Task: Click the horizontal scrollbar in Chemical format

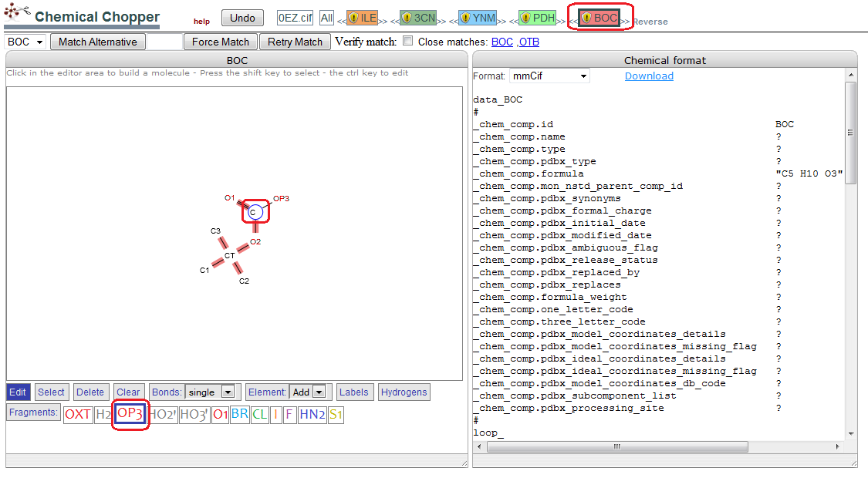Action: (617, 446)
